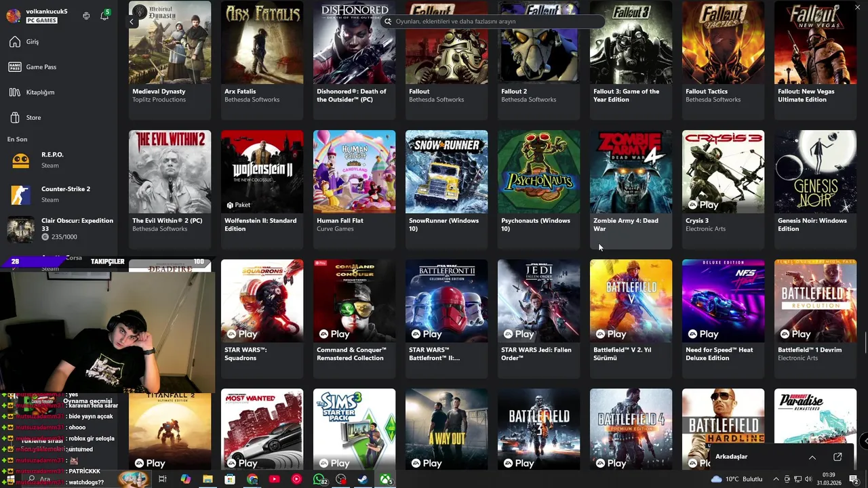Open The Sims 3 Starter Pack card
Screen dimensions: 868x488
point(354,429)
